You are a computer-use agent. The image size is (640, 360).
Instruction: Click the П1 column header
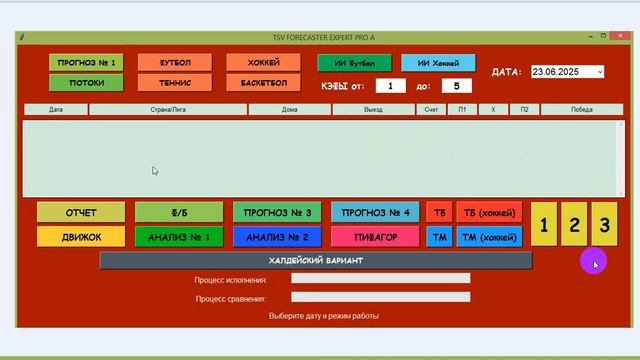pyautogui.click(x=462, y=109)
